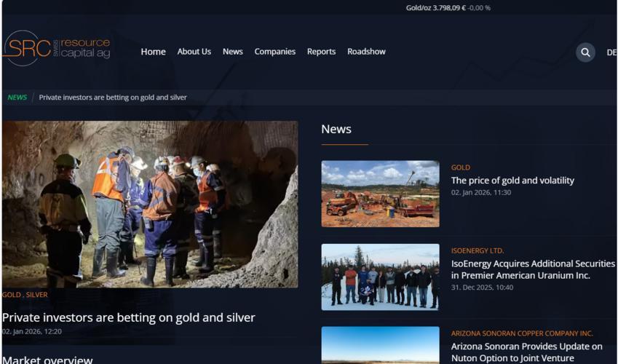
Task: Open the Arizona Sonoran blue sky thumbnail
Action: coord(381,344)
